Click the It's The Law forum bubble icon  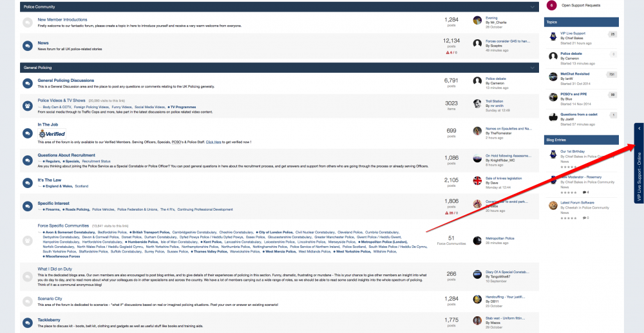click(x=28, y=183)
